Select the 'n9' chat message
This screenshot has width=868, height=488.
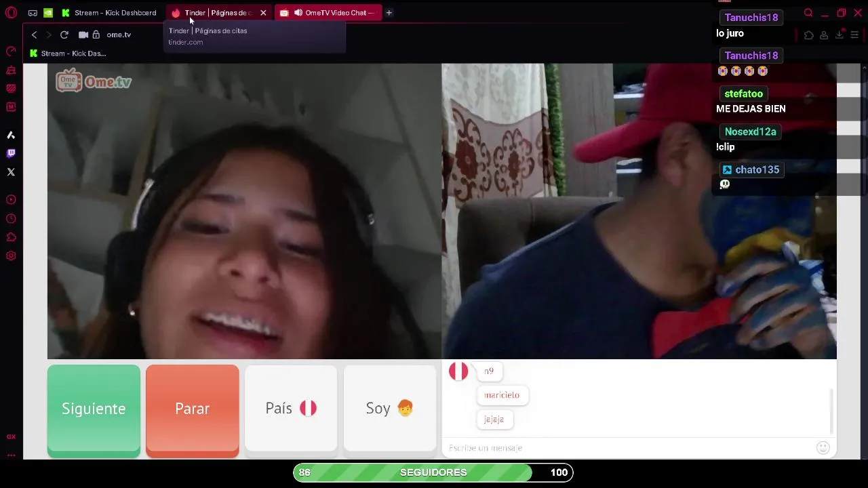[489, 371]
